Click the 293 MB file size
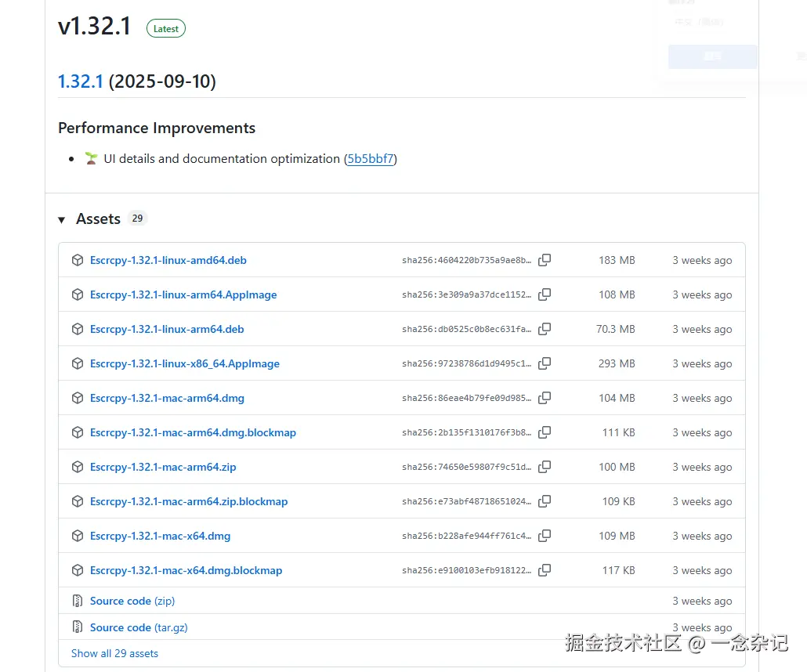 (x=617, y=363)
